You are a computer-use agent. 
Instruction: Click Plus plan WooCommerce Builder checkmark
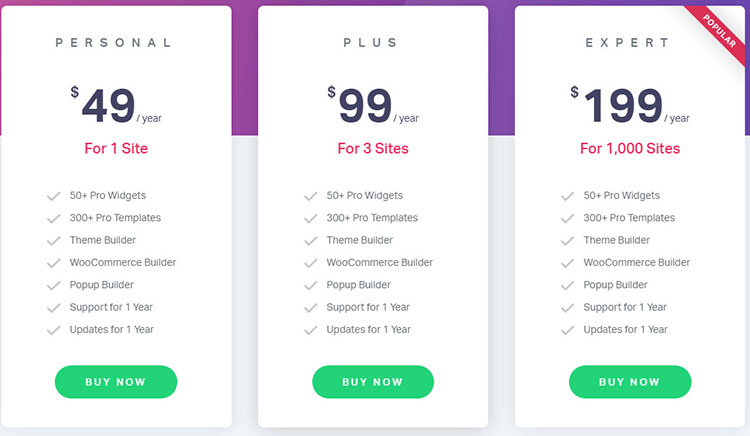pos(311,263)
